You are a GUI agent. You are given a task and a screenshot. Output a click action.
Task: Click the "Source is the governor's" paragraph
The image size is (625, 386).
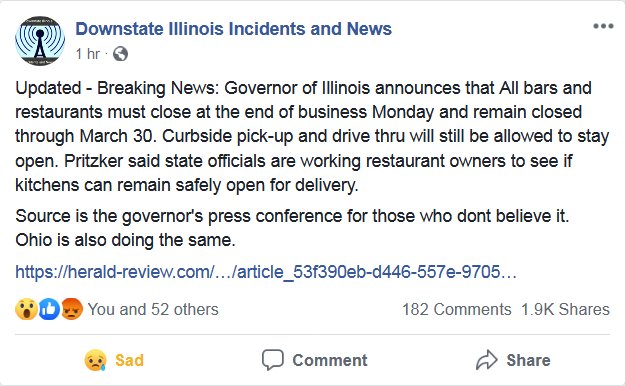pos(292,228)
